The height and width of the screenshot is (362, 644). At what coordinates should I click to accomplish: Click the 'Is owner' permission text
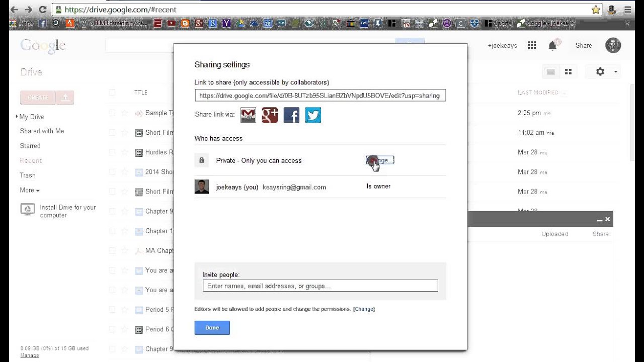[378, 187]
